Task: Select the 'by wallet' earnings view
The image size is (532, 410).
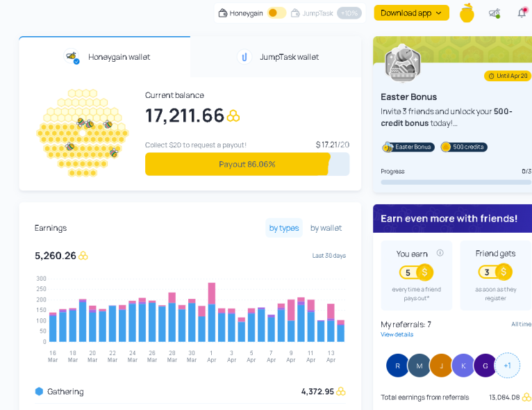Action: [x=326, y=228]
